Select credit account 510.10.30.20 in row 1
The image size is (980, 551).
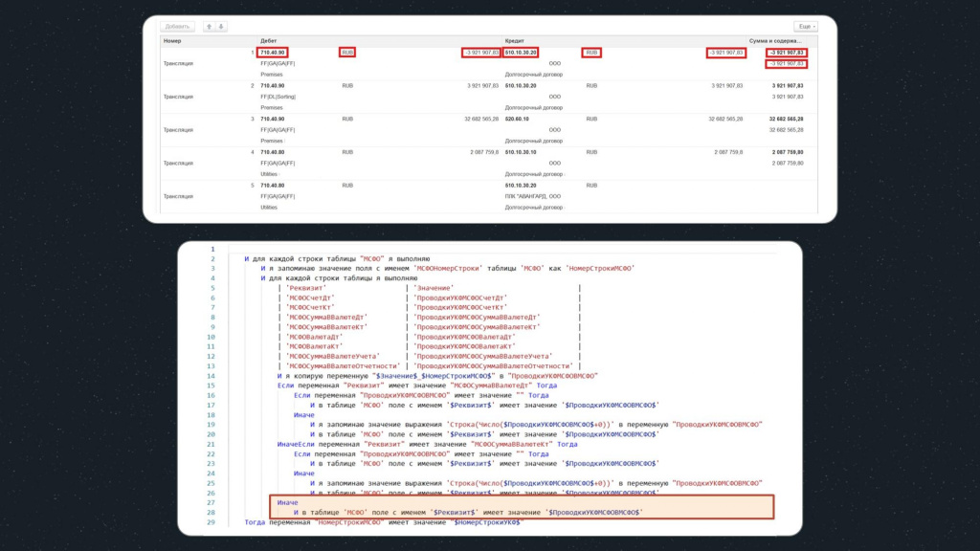pos(521,53)
